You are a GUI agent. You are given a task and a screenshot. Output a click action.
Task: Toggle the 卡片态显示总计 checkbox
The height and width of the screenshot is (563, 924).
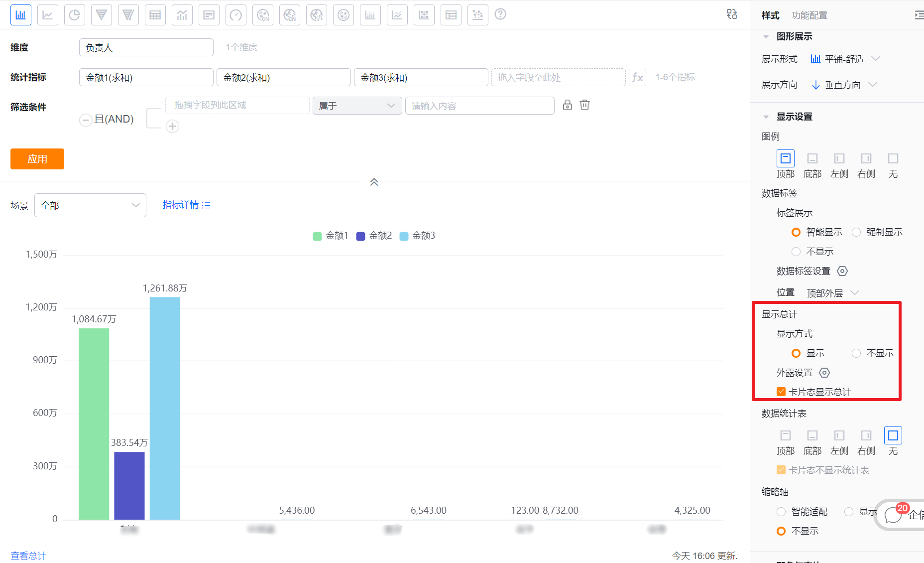click(781, 392)
